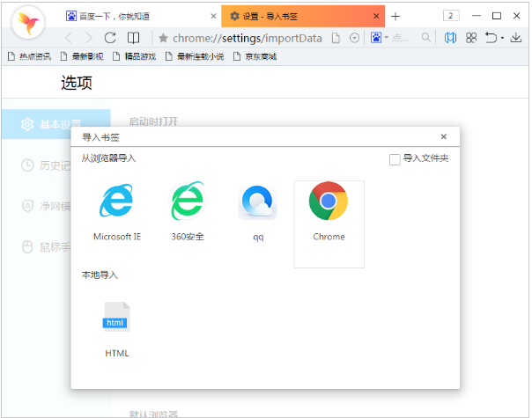This screenshot has width=532, height=418.
Task: Go back to previous page
Action: (69, 38)
